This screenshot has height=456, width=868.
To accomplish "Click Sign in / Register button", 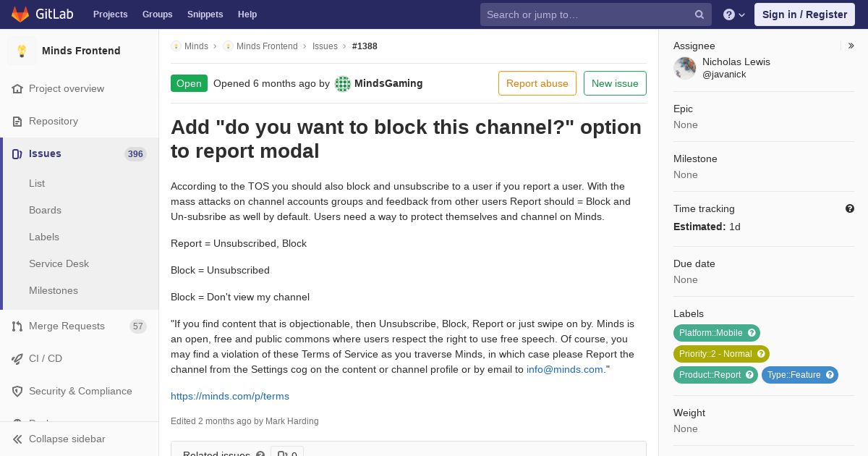I will [x=804, y=14].
